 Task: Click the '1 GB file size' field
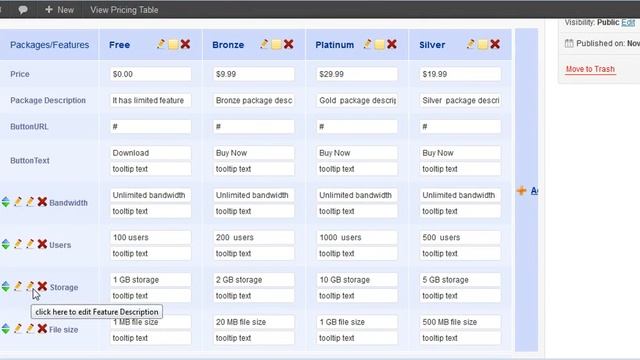(357, 322)
